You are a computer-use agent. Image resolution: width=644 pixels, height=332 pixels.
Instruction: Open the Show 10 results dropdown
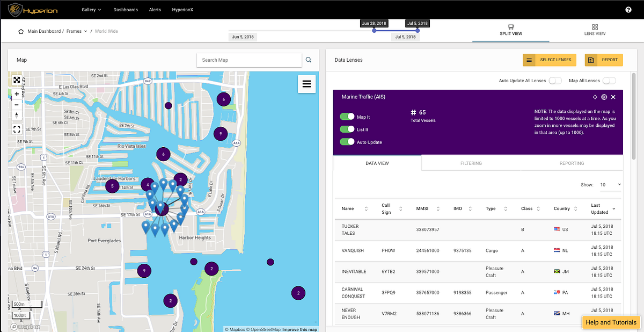click(611, 184)
